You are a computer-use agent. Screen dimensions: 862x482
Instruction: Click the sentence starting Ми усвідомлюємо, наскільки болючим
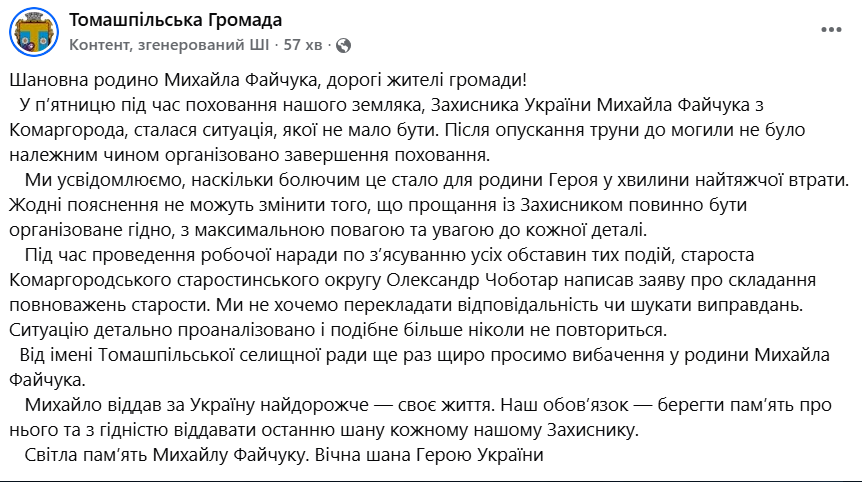tap(438, 180)
